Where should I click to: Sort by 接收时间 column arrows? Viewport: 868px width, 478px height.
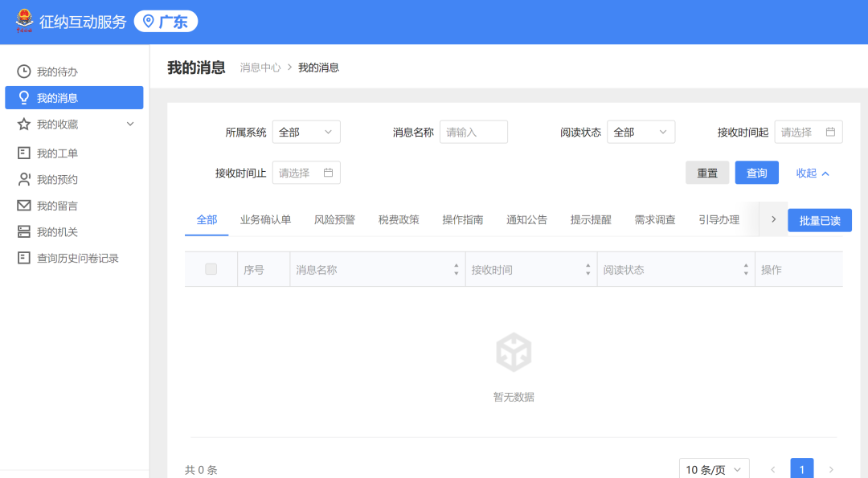pyautogui.click(x=588, y=269)
